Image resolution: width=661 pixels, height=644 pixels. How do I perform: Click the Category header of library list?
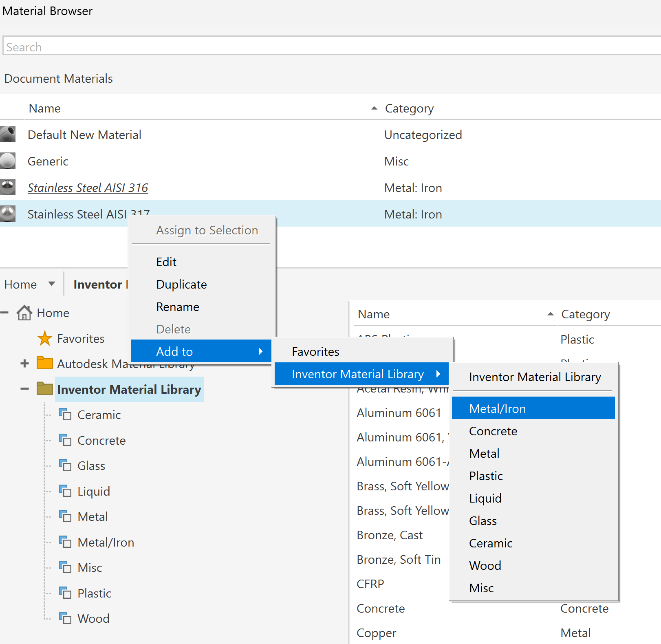[x=586, y=314]
